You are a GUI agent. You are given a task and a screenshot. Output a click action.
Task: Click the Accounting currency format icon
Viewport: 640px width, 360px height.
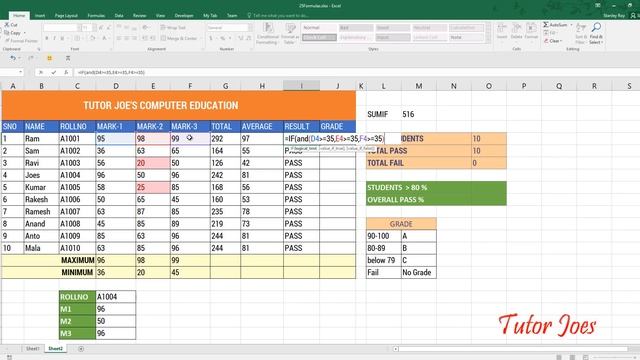pos(211,38)
